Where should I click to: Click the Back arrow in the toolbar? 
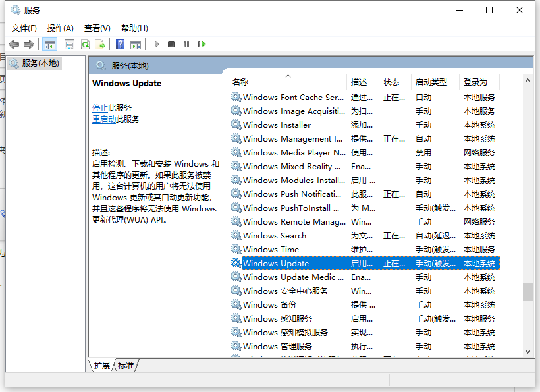point(14,44)
